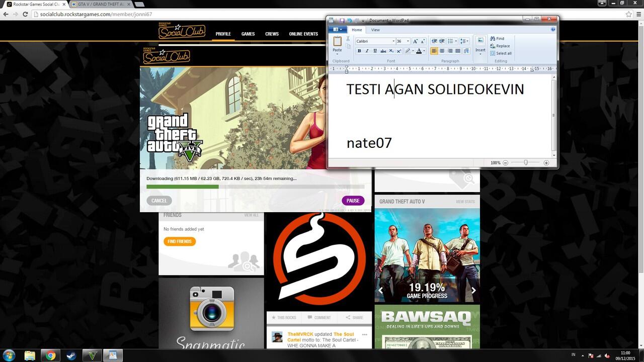Click the Copy icon below Cut in WordPad
This screenshot has height=362, width=644.
coord(348,46)
